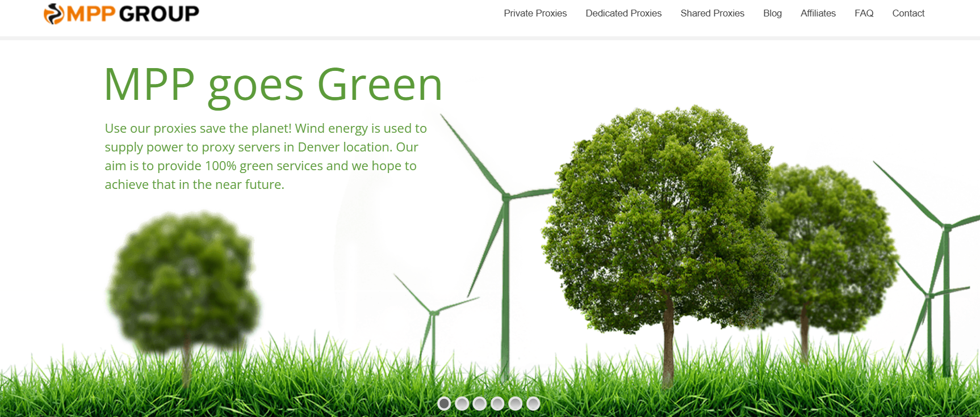Switch to the second slide dot
Viewport: 980px width, 417px height.
(x=462, y=403)
